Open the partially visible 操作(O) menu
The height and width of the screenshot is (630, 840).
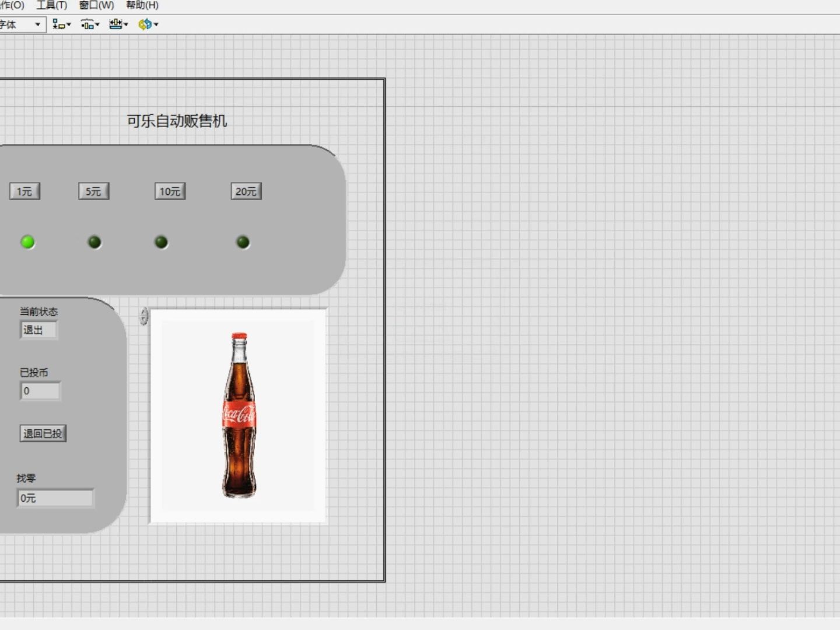[12, 5]
